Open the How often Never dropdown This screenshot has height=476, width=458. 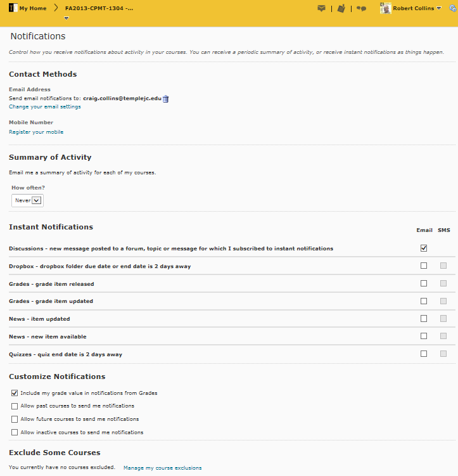(x=28, y=201)
